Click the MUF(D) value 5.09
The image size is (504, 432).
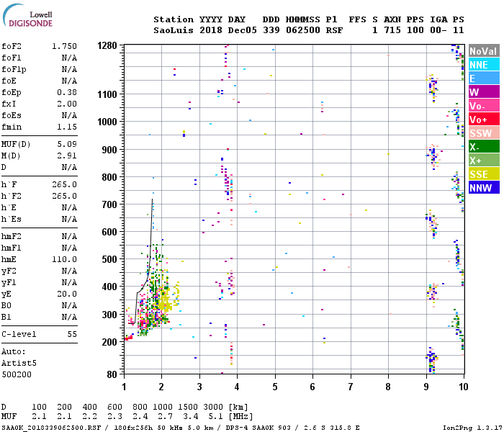click(67, 144)
